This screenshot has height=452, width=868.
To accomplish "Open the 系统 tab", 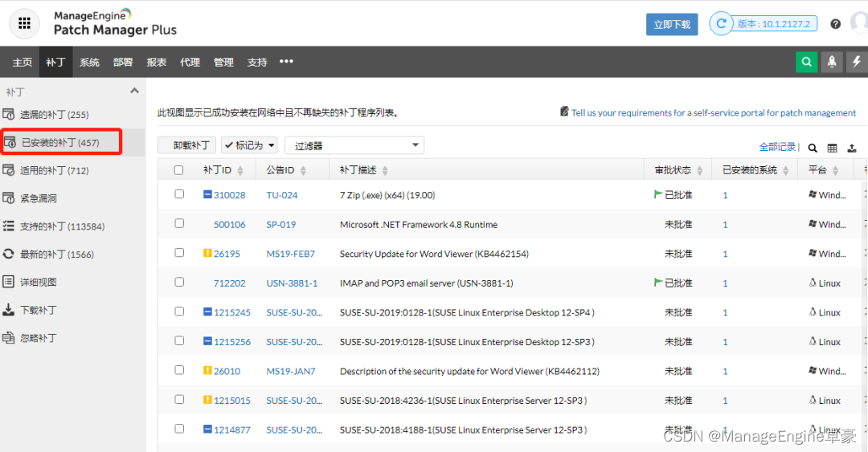I will tap(89, 62).
